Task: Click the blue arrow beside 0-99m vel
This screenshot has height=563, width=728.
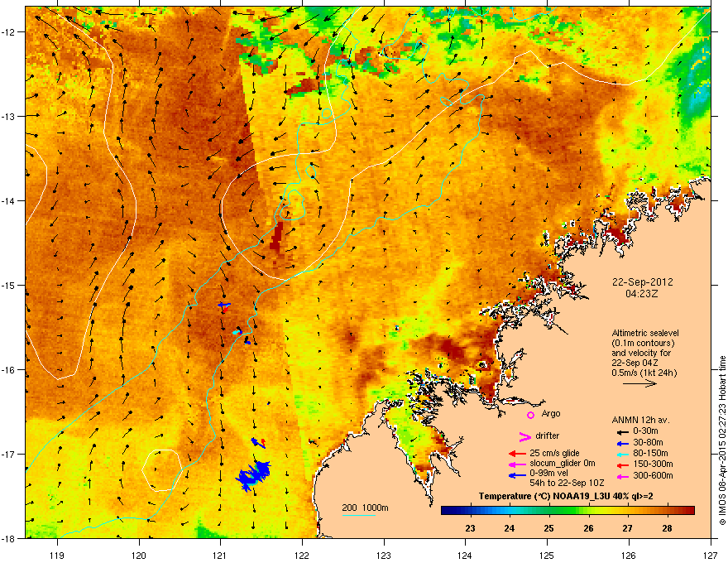Action: [517, 476]
